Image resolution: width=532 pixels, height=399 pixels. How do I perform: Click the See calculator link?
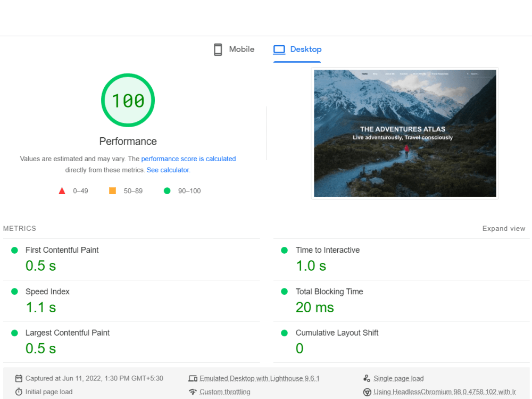click(168, 170)
